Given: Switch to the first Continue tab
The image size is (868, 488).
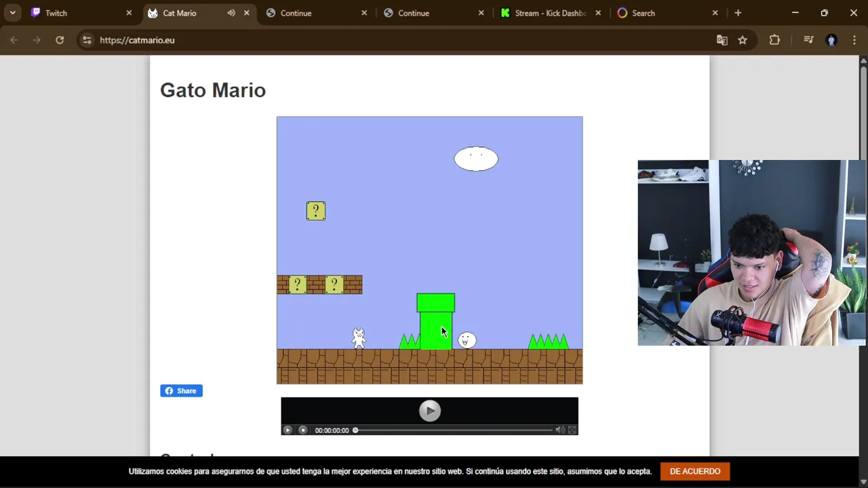Looking at the screenshot, I should click(x=316, y=13).
